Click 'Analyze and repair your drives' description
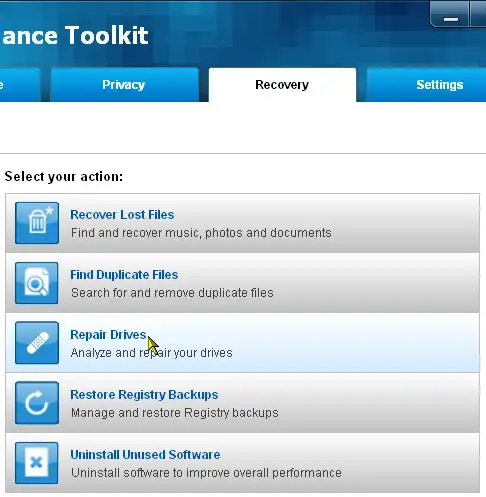This screenshot has height=497, width=486. 152,353
